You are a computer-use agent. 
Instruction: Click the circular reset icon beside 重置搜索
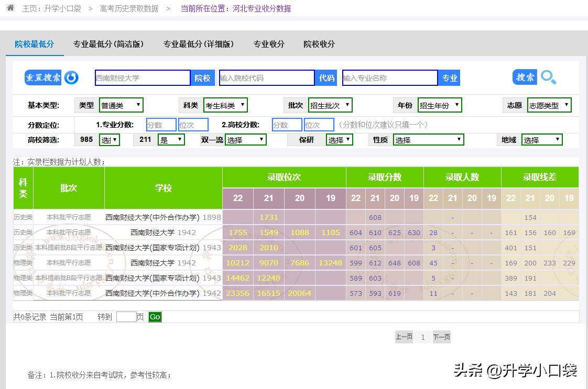coord(71,77)
